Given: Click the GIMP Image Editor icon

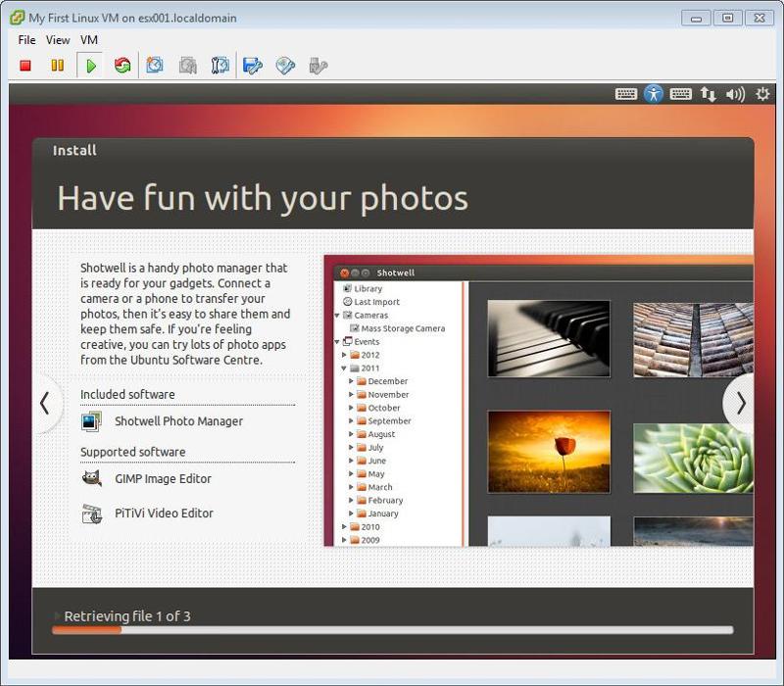Looking at the screenshot, I should [x=91, y=478].
